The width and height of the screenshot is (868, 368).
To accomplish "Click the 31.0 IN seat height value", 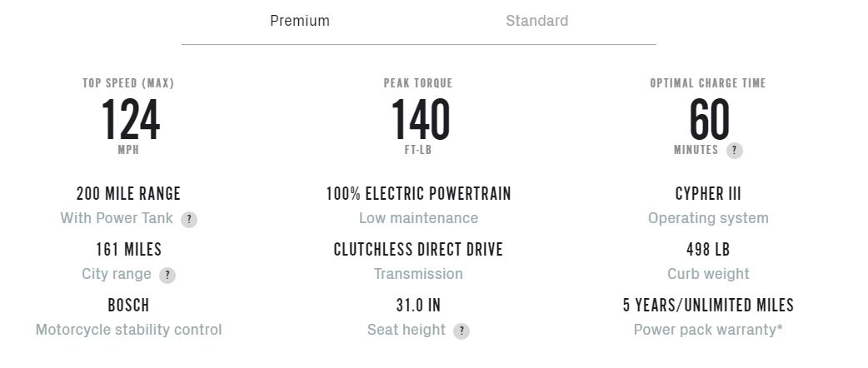I will 418,306.
